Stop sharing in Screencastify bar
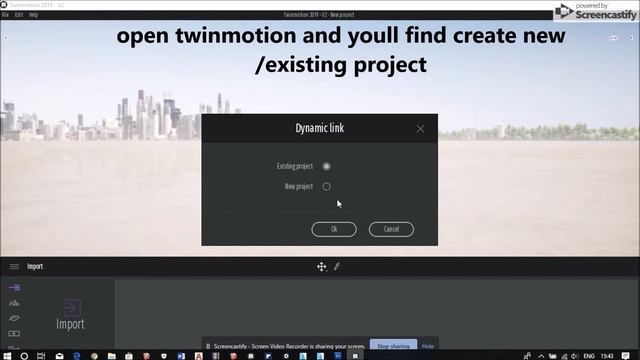This screenshot has width=640, height=360. tap(393, 346)
